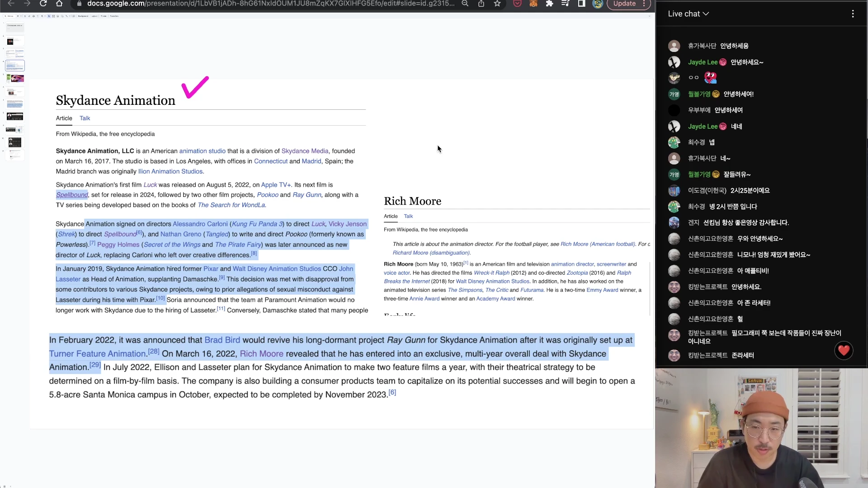
Task: Open the Chrome menu beside Update
Action: tap(644, 4)
